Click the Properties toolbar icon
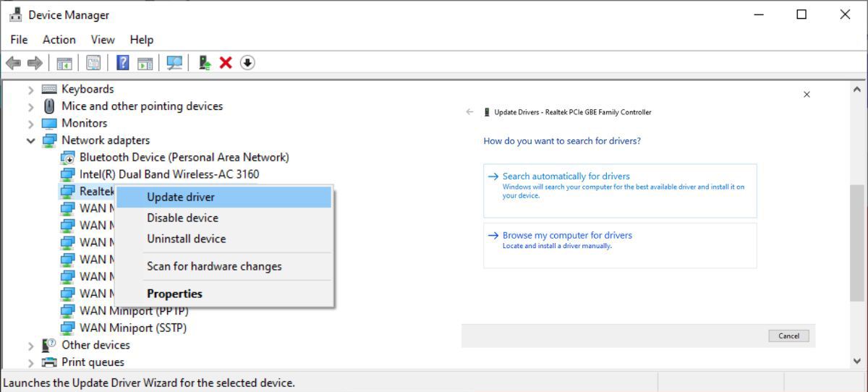 [93, 63]
